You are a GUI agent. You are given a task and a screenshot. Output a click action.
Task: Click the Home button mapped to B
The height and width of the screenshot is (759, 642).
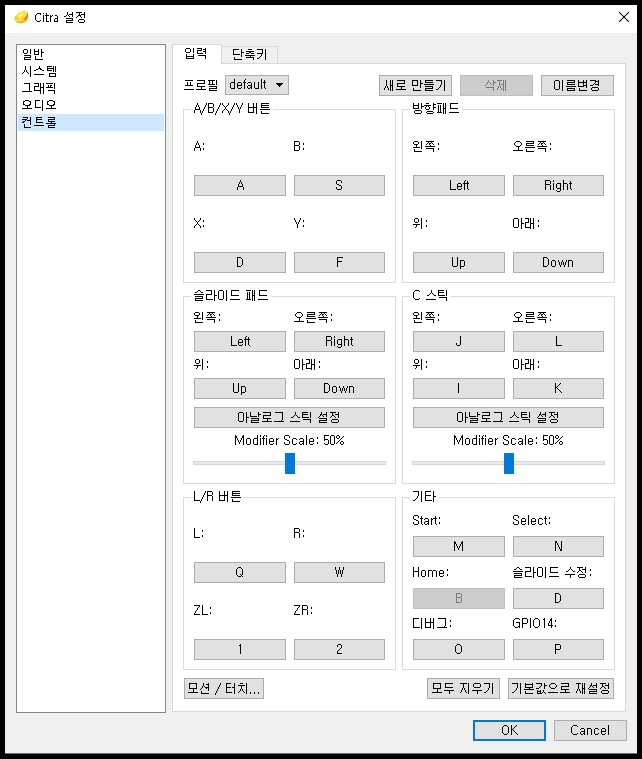click(459, 598)
